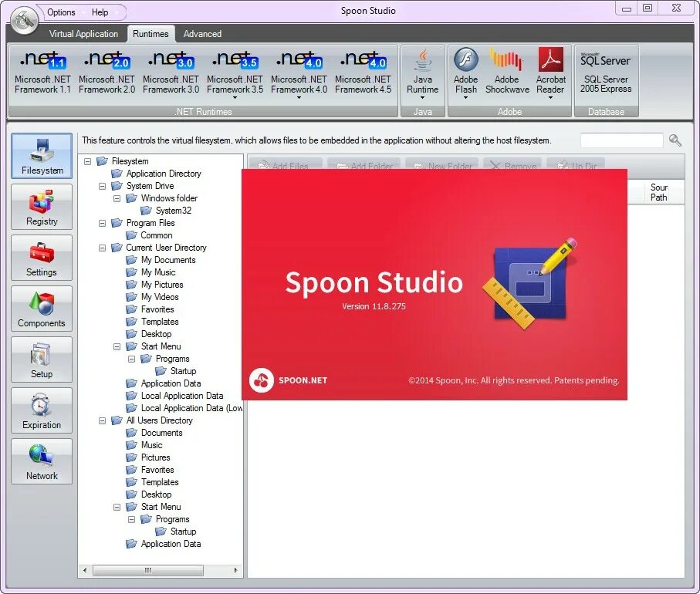The width and height of the screenshot is (700, 594).
Task: Select Microsoft .NET Framework 4.5 runtime
Action: tap(363, 72)
